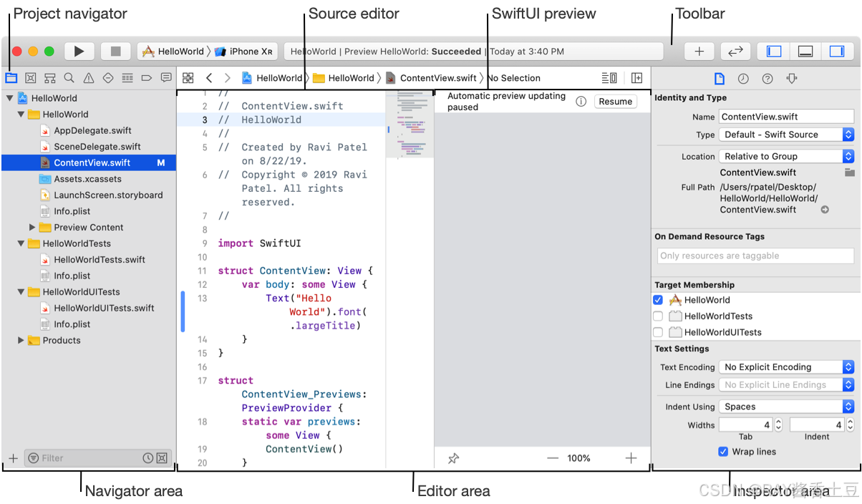Click the Code Review arrows button

(x=735, y=52)
